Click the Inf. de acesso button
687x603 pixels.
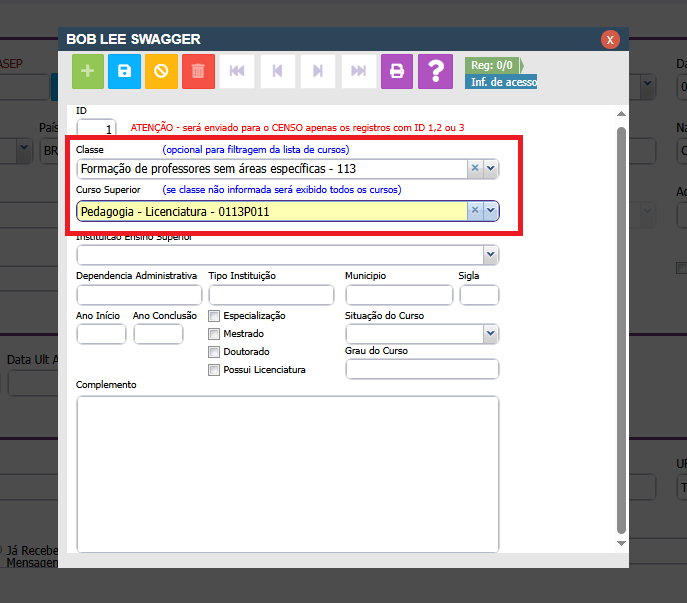pyautogui.click(x=502, y=82)
